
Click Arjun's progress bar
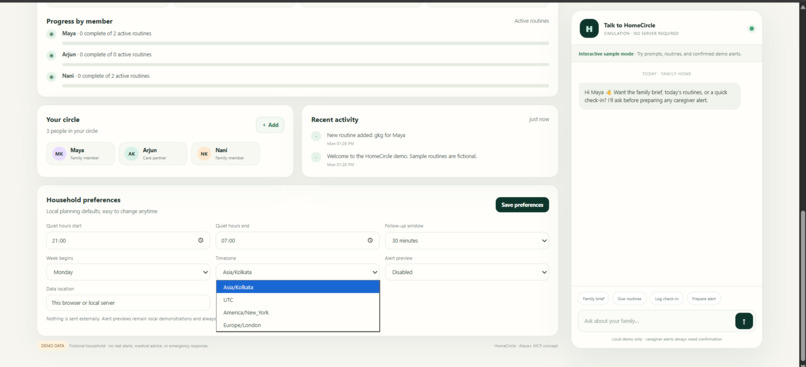pyautogui.click(x=305, y=64)
